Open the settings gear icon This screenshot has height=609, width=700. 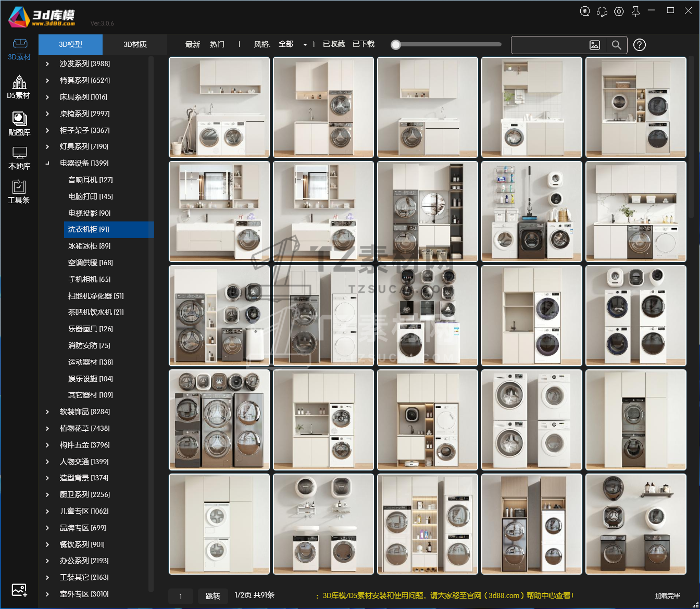tap(619, 11)
